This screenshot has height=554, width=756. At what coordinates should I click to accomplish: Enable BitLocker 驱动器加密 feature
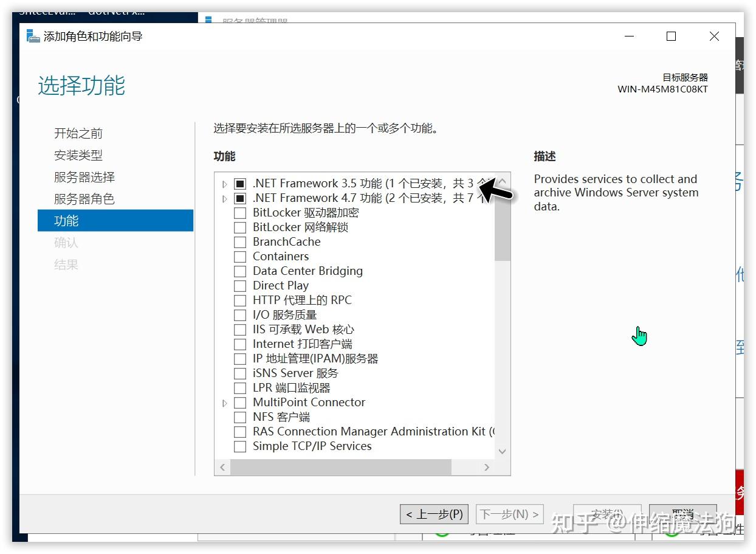[240, 212]
